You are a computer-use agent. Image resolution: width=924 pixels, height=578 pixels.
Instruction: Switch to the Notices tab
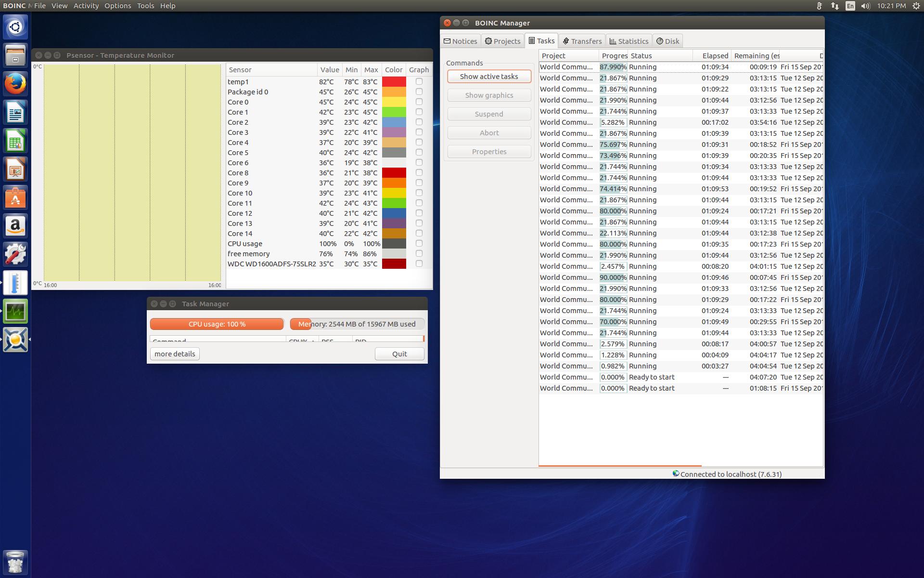click(x=460, y=41)
